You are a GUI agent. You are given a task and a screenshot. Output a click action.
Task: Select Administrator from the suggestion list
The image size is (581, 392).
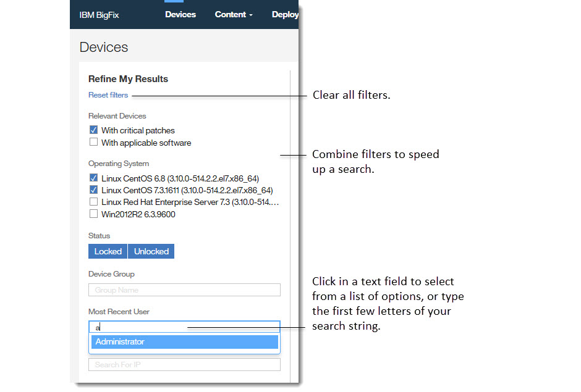184,341
